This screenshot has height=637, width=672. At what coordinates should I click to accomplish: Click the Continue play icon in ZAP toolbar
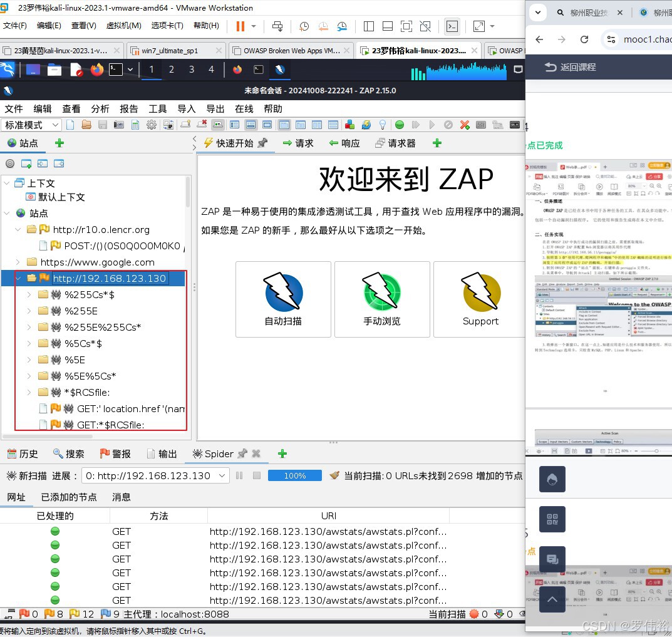[432, 125]
